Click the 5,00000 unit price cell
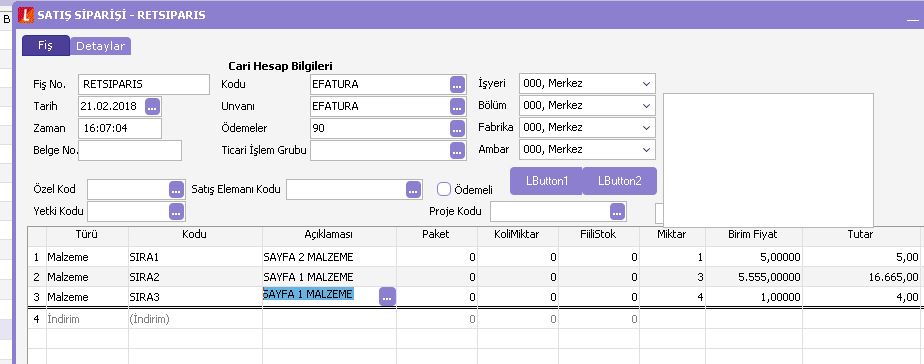The image size is (924, 364). pyautogui.click(x=754, y=257)
